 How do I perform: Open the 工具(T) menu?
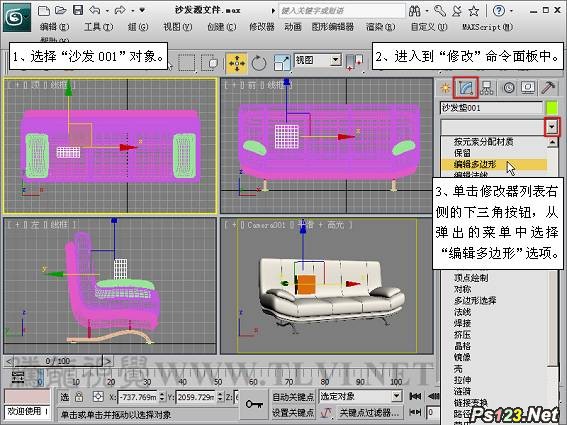click(98, 27)
